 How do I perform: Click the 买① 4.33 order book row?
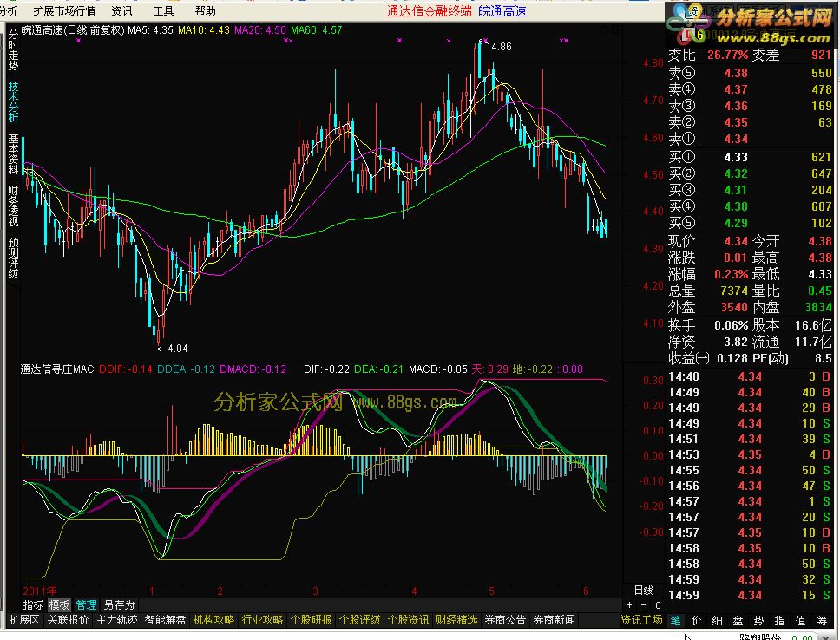pyautogui.click(x=750, y=157)
